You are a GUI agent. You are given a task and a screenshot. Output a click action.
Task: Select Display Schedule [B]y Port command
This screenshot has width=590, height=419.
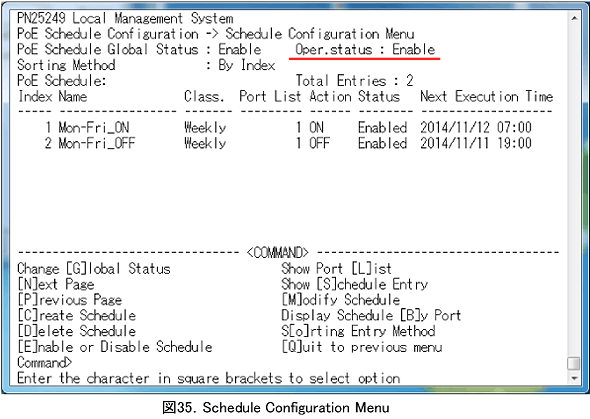(371, 316)
